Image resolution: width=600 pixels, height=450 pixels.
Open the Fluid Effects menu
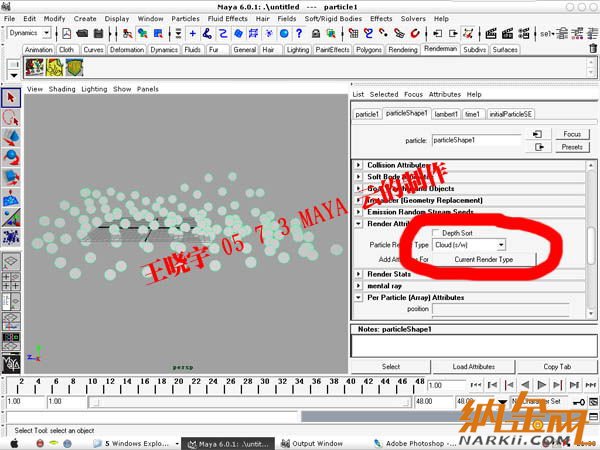coord(228,19)
